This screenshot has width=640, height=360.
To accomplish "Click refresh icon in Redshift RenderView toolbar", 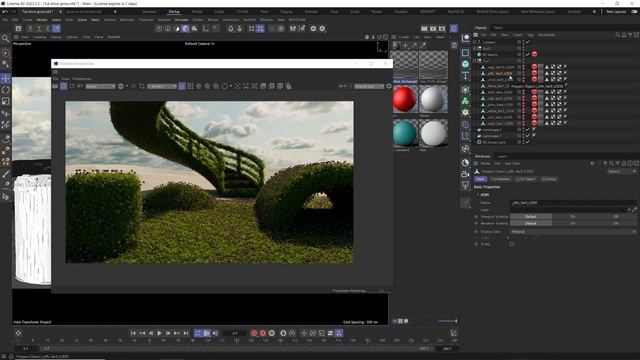I will point(72,86).
